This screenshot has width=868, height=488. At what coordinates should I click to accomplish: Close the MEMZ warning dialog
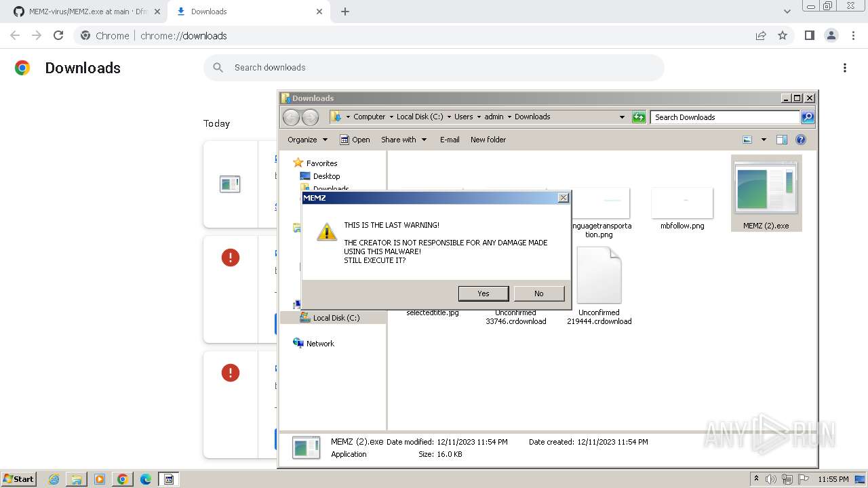[563, 198]
